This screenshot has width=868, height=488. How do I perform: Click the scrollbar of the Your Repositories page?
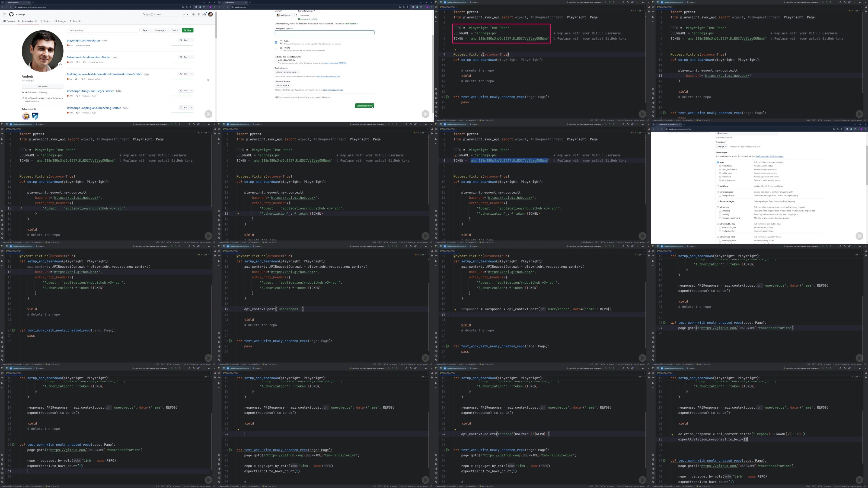[x=216, y=25]
